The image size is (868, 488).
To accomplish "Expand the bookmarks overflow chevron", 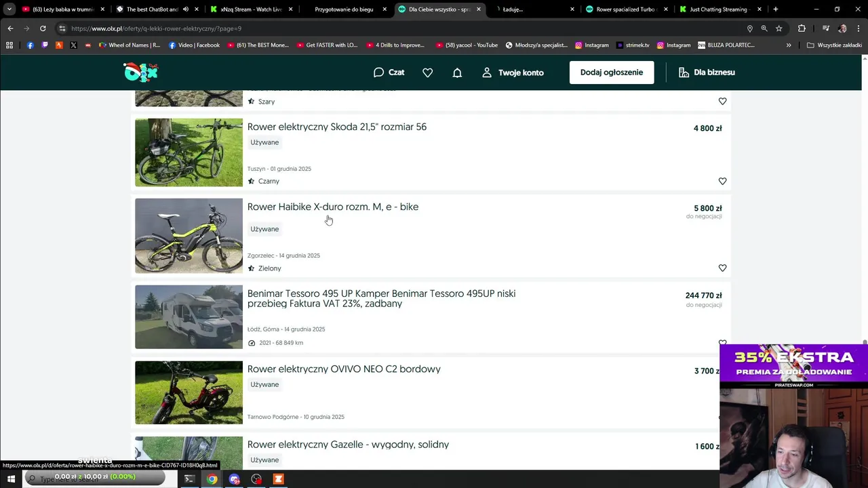I will click(789, 45).
